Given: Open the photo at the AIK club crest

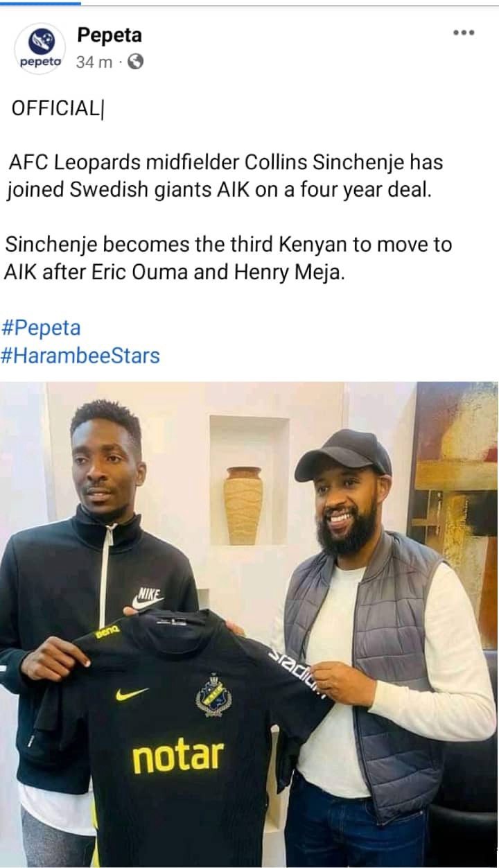Looking at the screenshot, I should coord(213,695).
